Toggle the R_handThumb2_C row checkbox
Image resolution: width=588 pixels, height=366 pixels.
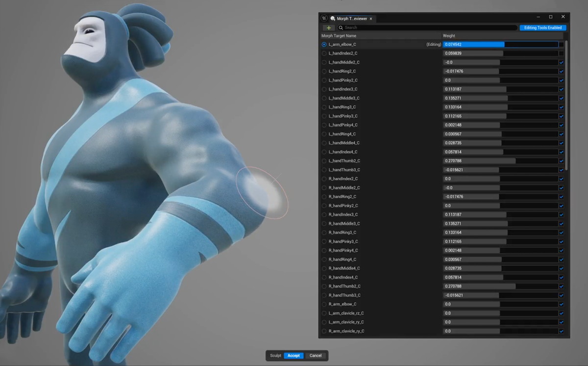561,286
